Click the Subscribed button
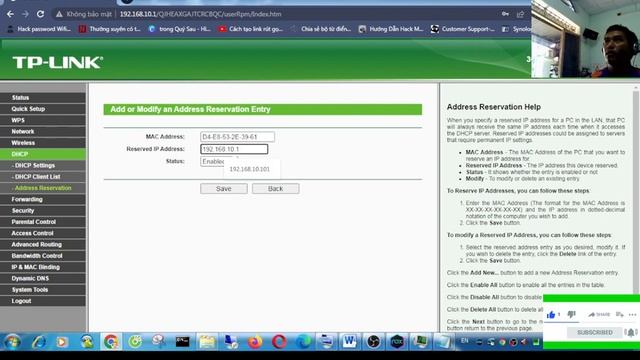640x360 pixels. pyautogui.click(x=595, y=333)
